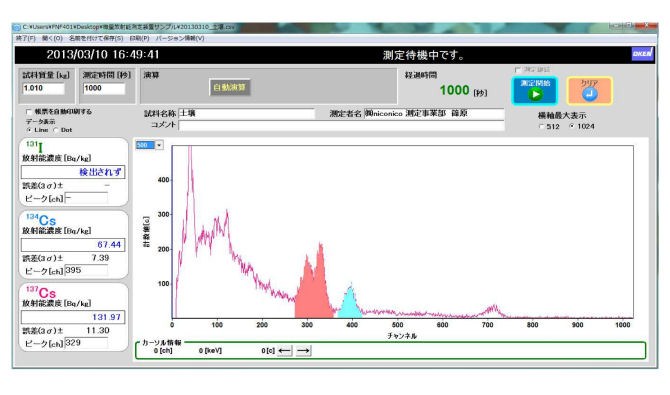
Task: Move cursor left with the left arrow
Action: click(x=285, y=351)
